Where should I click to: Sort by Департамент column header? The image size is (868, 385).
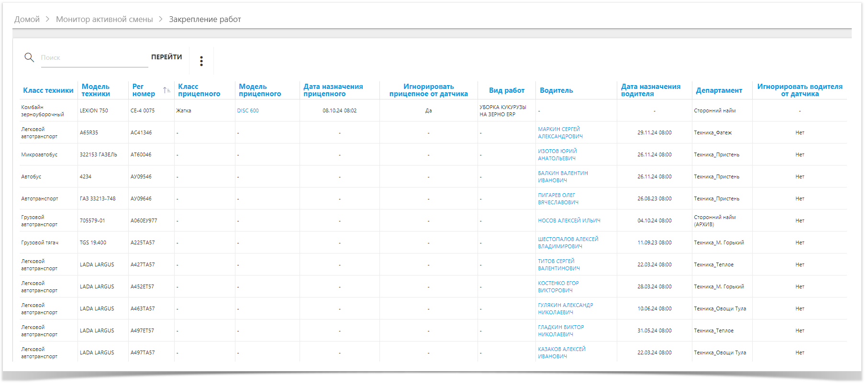coord(719,90)
